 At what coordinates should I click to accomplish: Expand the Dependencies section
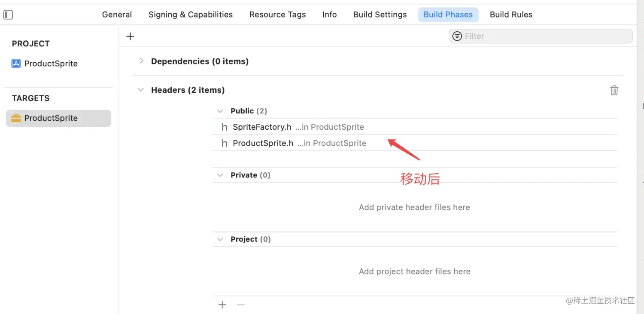pyautogui.click(x=141, y=61)
